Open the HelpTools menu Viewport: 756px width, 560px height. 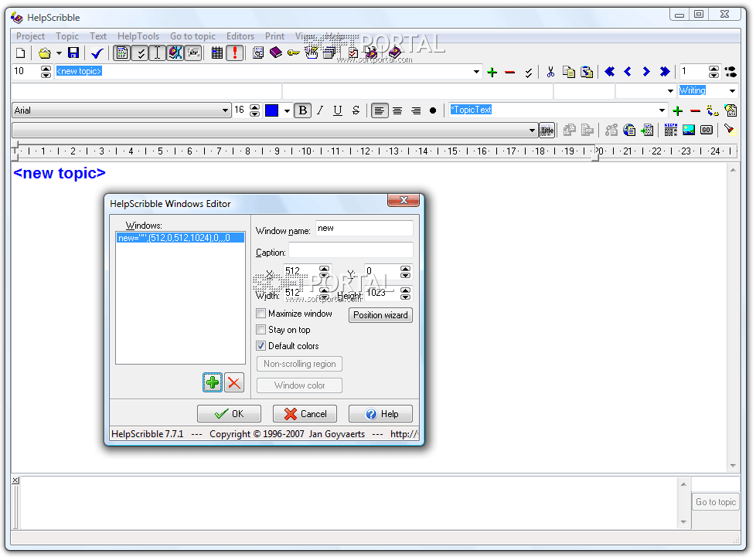(138, 36)
